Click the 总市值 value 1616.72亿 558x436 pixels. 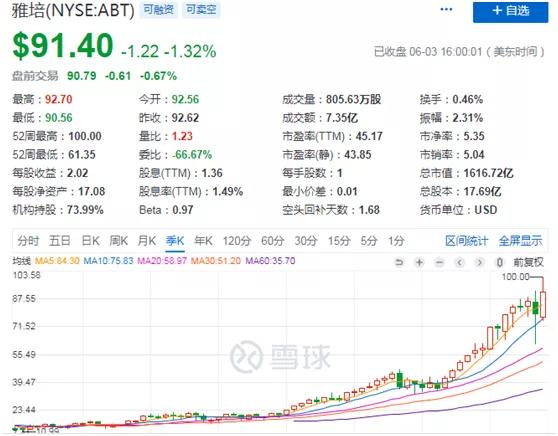[x=488, y=173]
